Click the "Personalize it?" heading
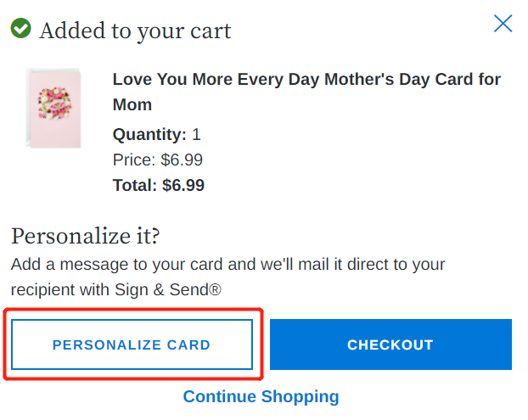 (85, 236)
